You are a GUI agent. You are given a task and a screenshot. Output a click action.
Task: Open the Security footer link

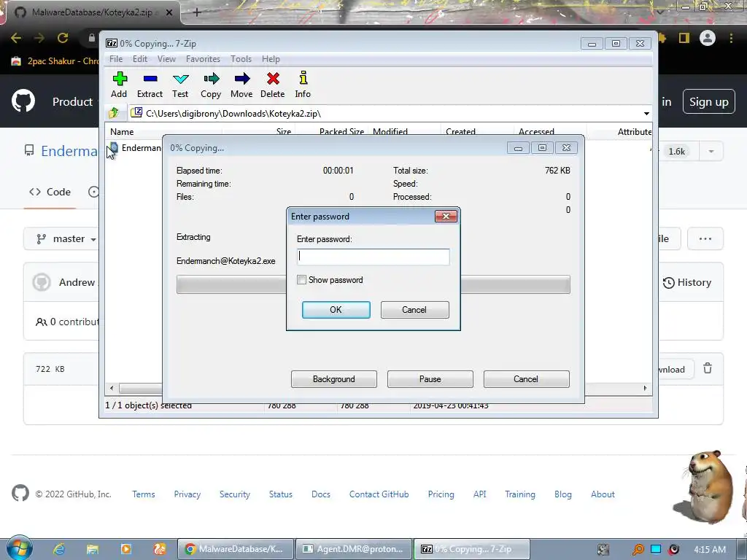tap(234, 494)
